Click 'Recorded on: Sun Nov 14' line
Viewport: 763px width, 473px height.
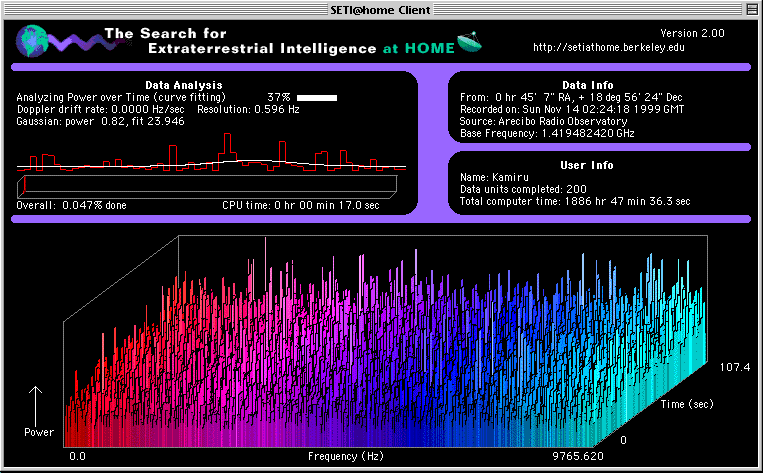pyautogui.click(x=572, y=109)
